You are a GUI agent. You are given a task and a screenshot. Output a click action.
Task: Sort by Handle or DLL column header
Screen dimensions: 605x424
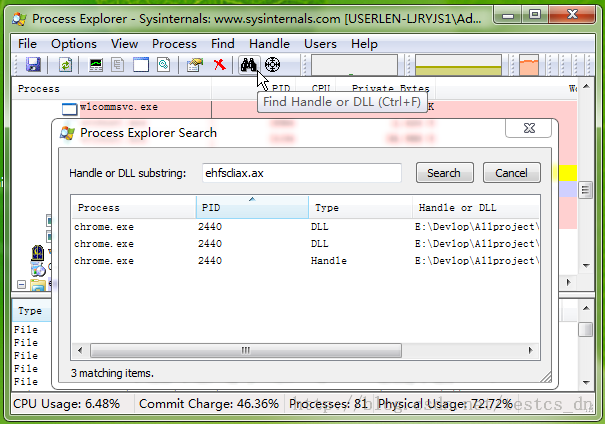(x=476, y=208)
